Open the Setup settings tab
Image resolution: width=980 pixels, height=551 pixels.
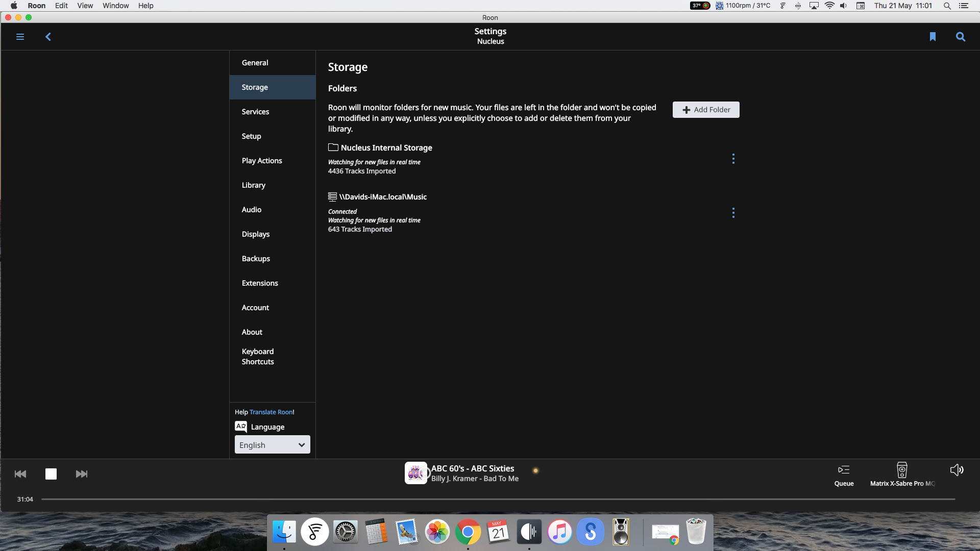click(x=273, y=136)
